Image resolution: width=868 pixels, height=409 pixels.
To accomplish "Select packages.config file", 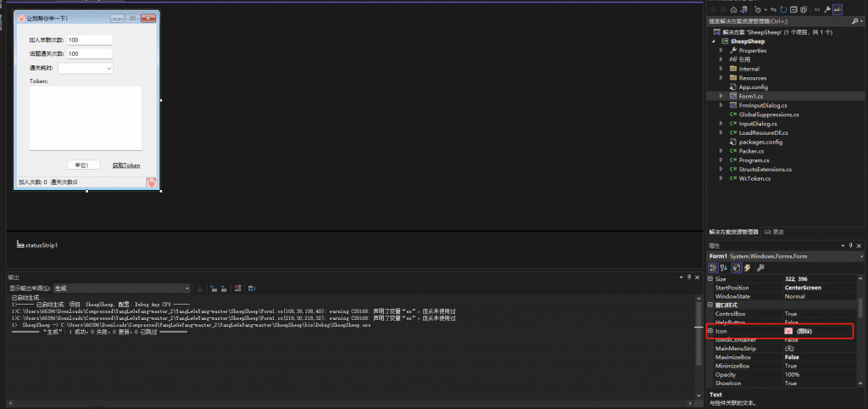I will coord(760,142).
